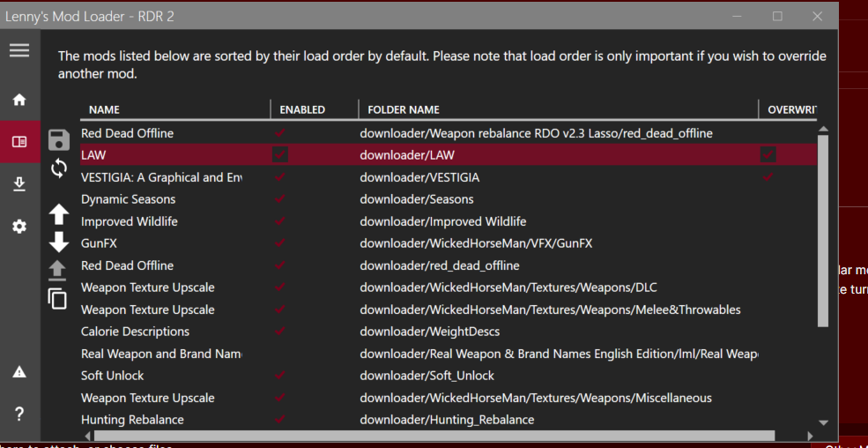Expand the hamburger navigation menu
The width and height of the screenshot is (868, 448).
(19, 51)
